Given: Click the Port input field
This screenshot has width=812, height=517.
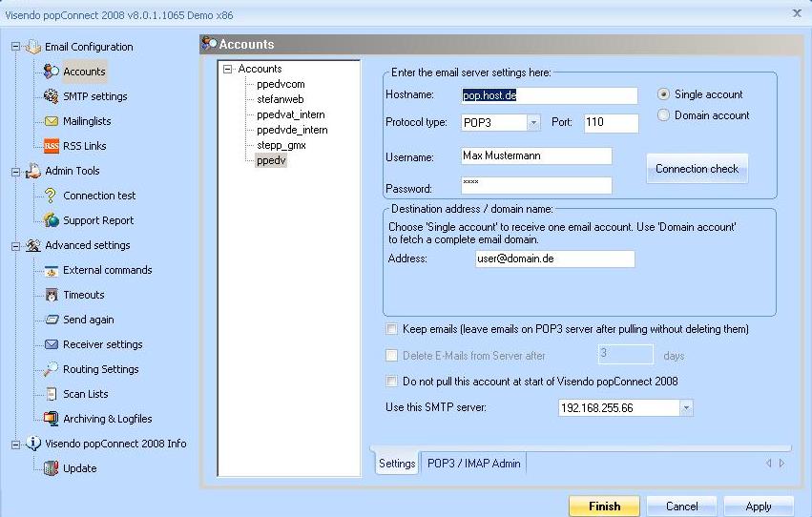Looking at the screenshot, I should tap(611, 123).
